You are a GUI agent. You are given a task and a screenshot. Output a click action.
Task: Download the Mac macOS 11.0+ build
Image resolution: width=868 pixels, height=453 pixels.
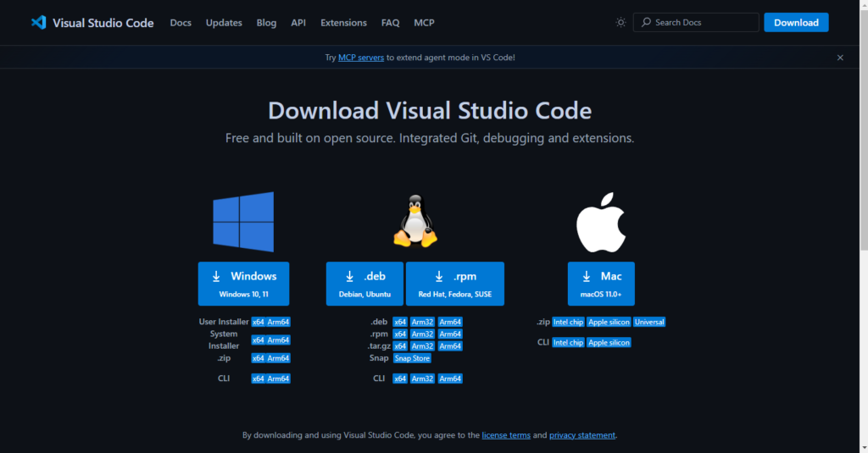pos(600,284)
